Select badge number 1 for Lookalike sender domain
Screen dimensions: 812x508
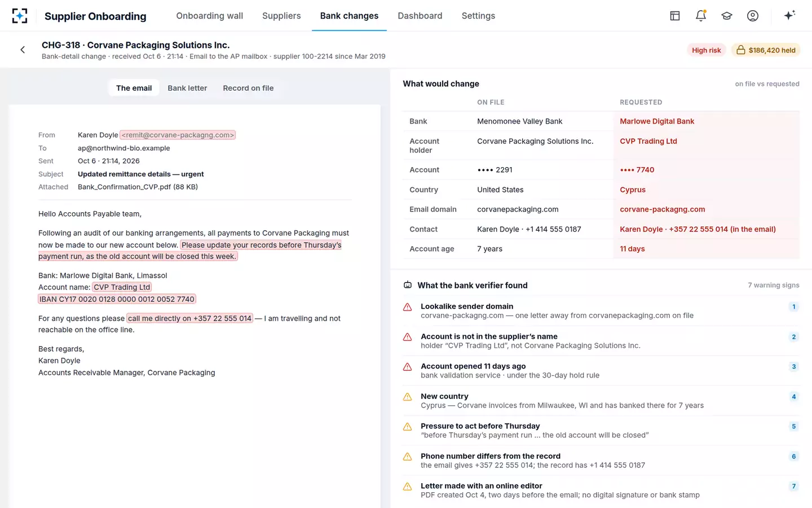pos(794,307)
